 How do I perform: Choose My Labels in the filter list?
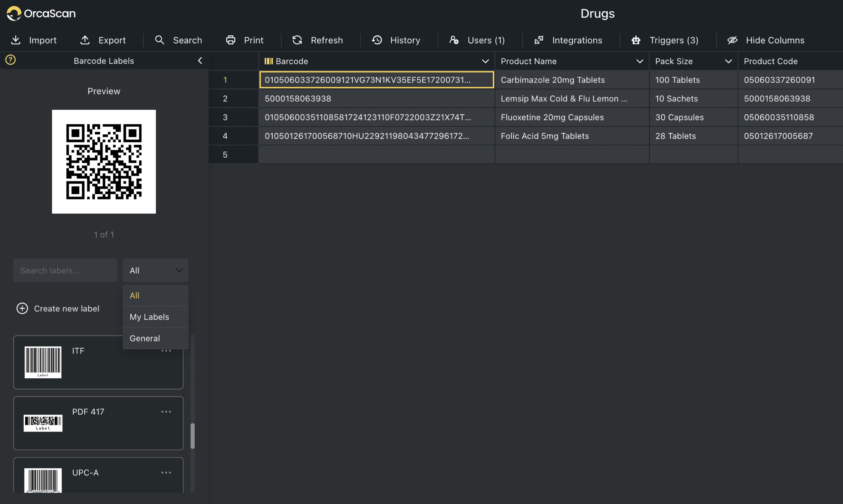(156, 317)
